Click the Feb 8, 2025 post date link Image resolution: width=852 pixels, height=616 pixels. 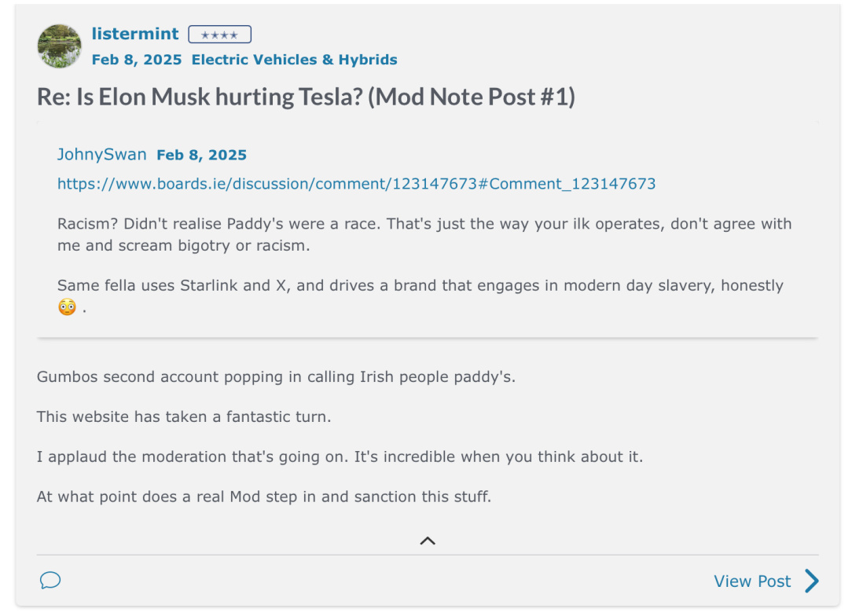(x=137, y=60)
